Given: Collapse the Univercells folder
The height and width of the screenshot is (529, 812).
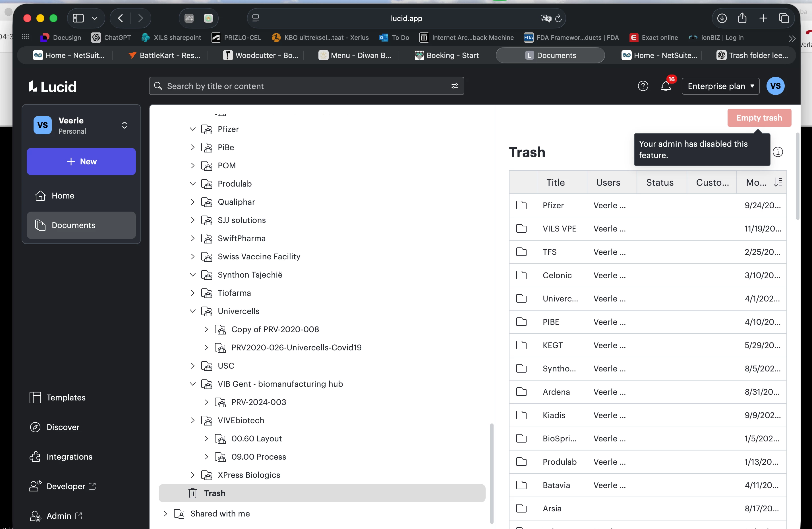Looking at the screenshot, I should click(x=193, y=311).
